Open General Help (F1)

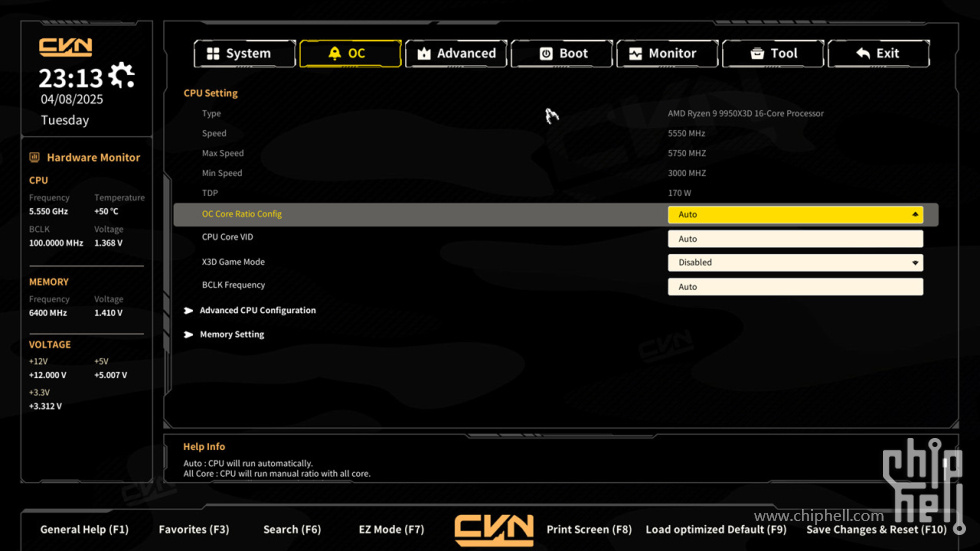pyautogui.click(x=84, y=530)
